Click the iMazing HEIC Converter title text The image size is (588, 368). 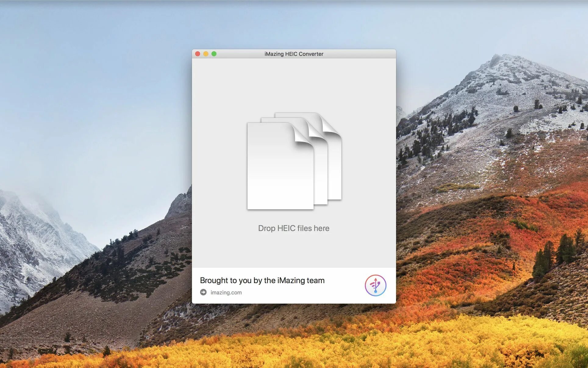pos(294,54)
